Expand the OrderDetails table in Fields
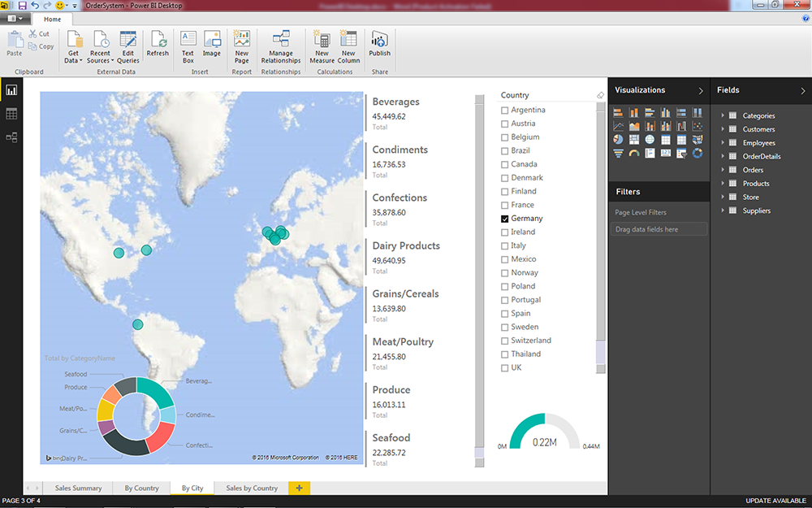This screenshot has height=508, width=812. (x=723, y=156)
